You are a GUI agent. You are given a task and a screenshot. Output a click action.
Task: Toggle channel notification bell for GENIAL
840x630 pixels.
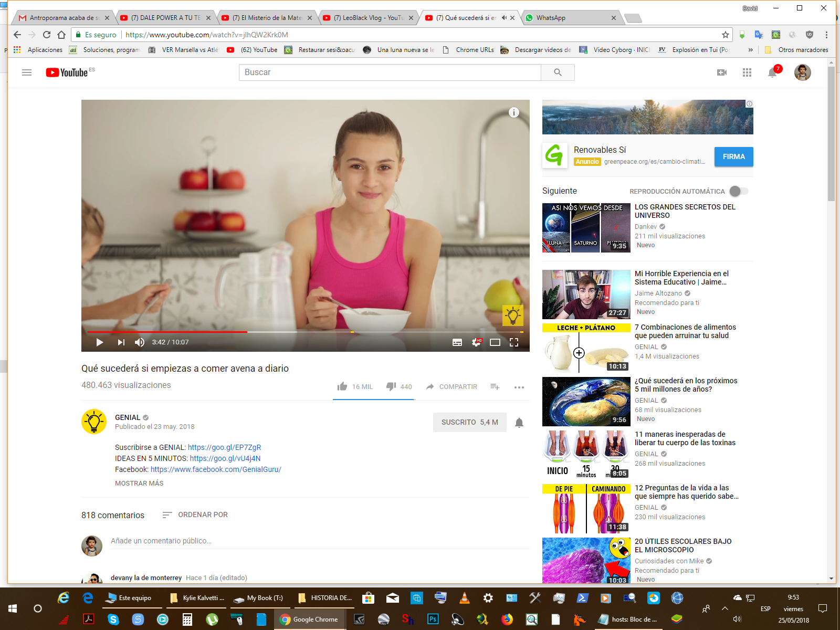(519, 423)
